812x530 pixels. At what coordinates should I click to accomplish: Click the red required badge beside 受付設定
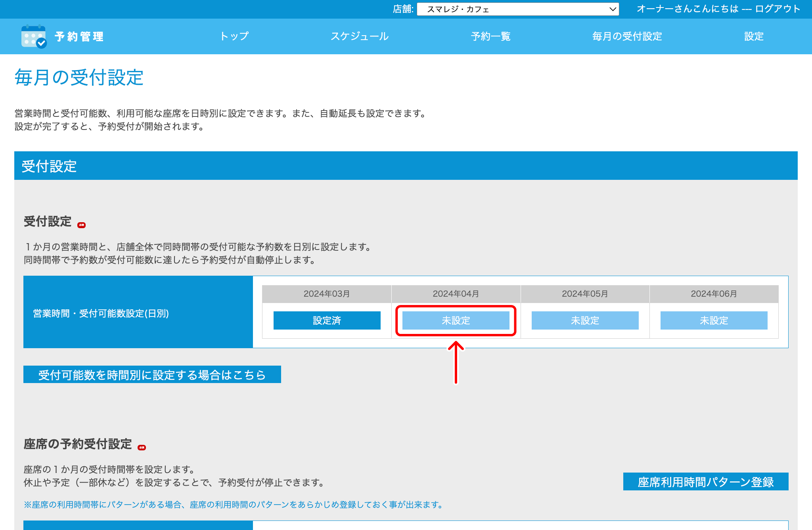click(x=82, y=225)
